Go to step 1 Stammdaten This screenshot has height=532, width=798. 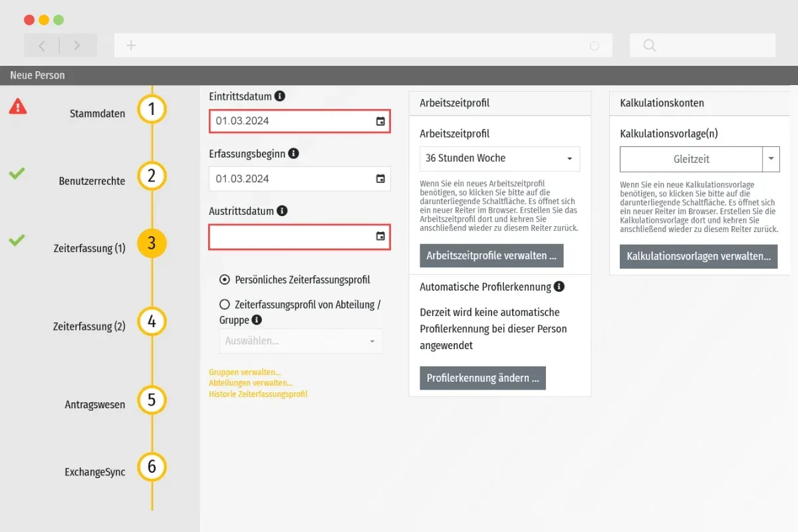pos(152,109)
